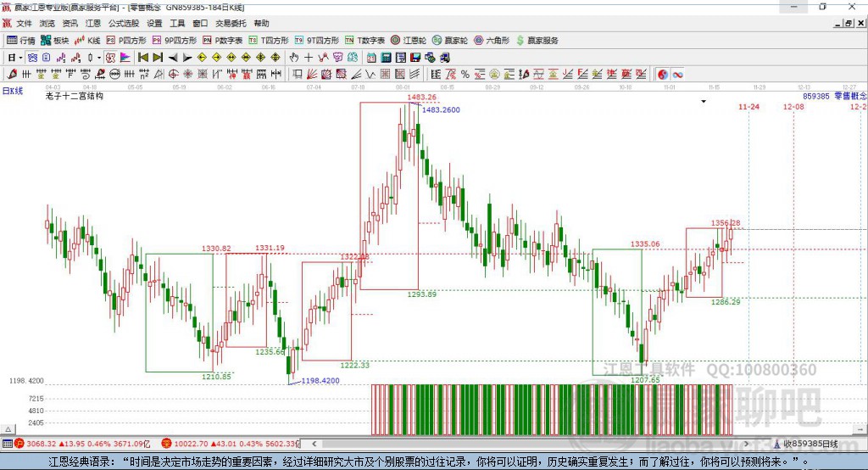Open the 文件 menu
The image size is (868, 470).
point(24,23)
